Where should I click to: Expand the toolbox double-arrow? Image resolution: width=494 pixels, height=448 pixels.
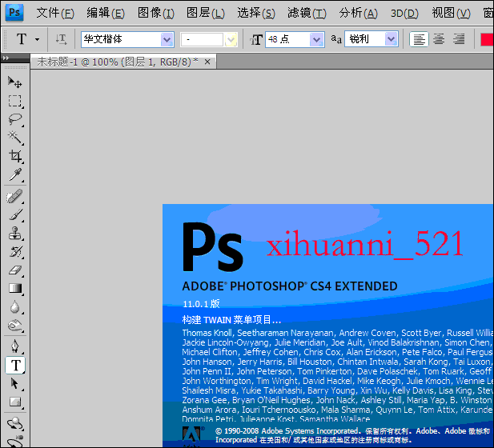(6, 58)
